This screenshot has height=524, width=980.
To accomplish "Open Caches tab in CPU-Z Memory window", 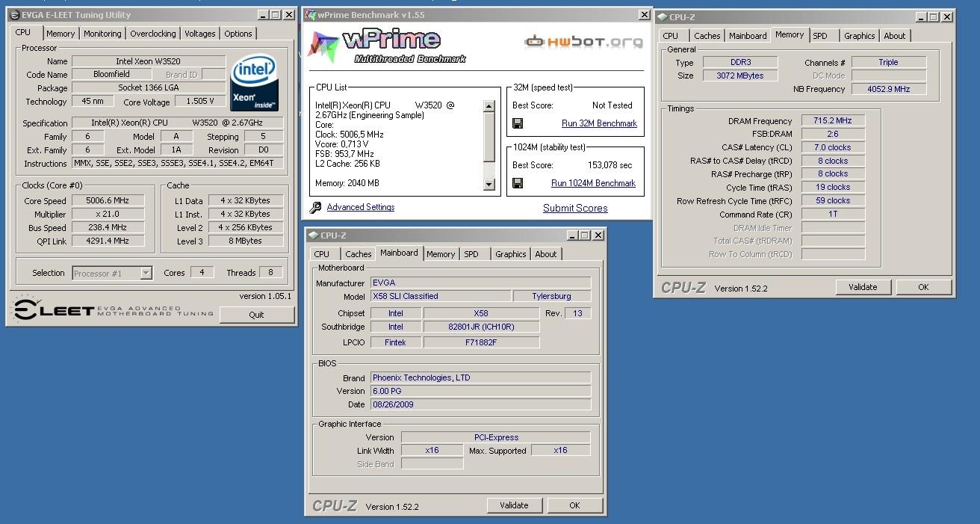I will (x=707, y=36).
